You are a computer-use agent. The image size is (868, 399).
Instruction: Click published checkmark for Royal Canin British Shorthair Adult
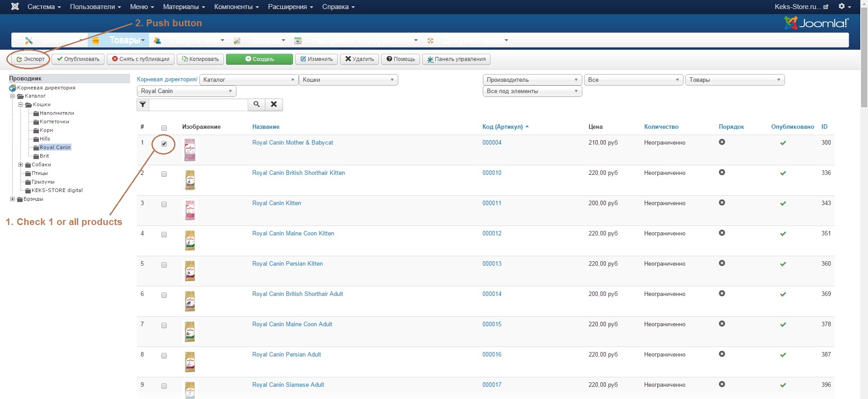[783, 294]
